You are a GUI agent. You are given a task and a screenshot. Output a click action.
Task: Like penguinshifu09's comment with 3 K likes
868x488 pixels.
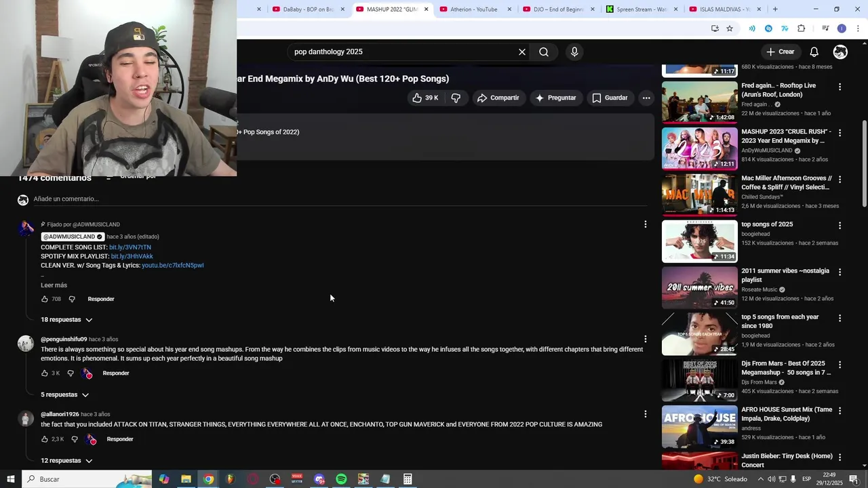tap(45, 373)
